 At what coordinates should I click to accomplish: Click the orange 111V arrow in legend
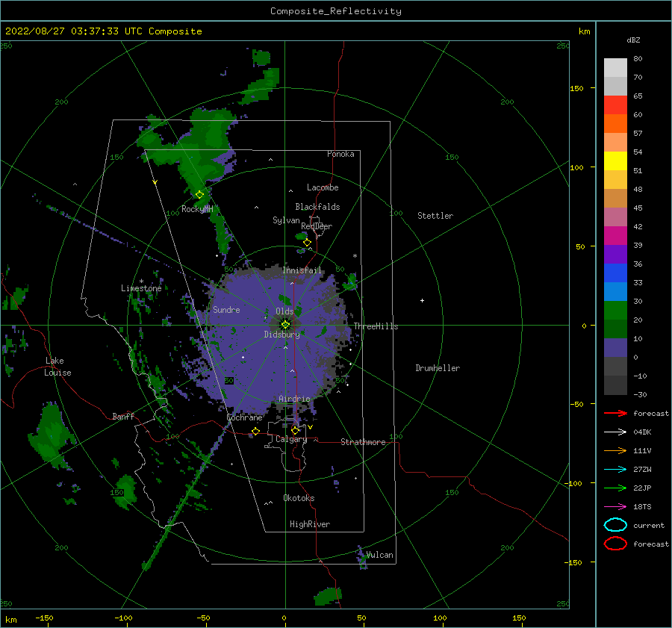615,450
